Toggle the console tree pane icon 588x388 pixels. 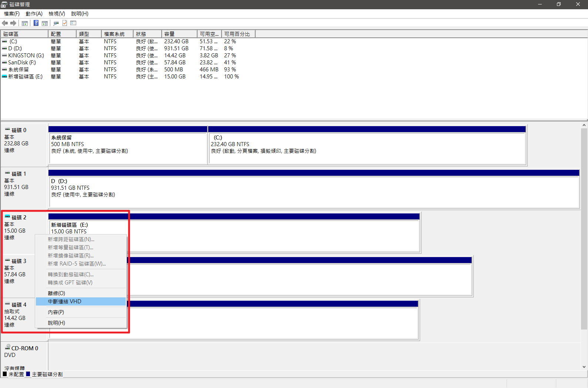(25, 23)
